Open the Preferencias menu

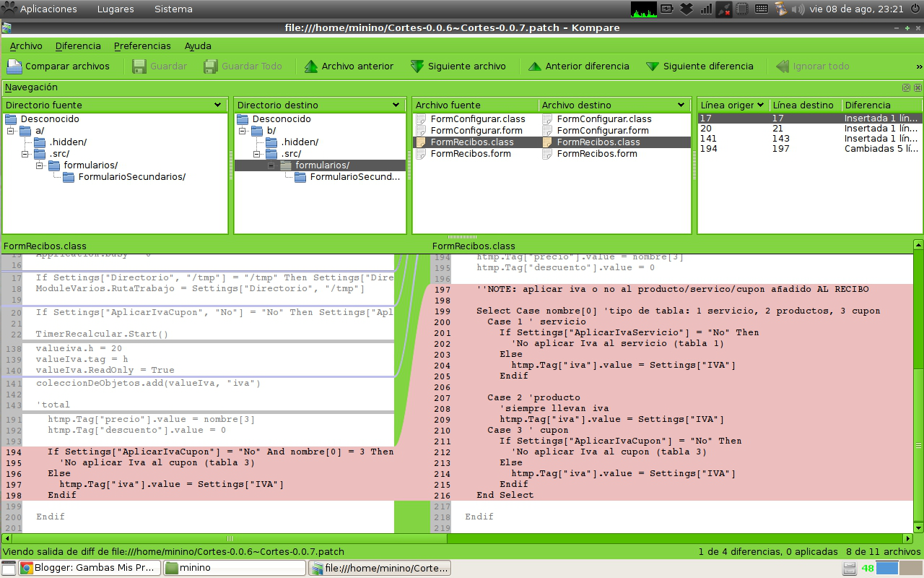coord(142,46)
